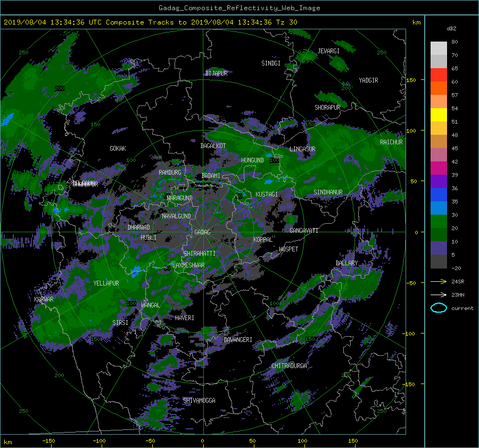479x448 pixels.
Task: Click the GANGAVATI city label
Action: tap(304, 231)
